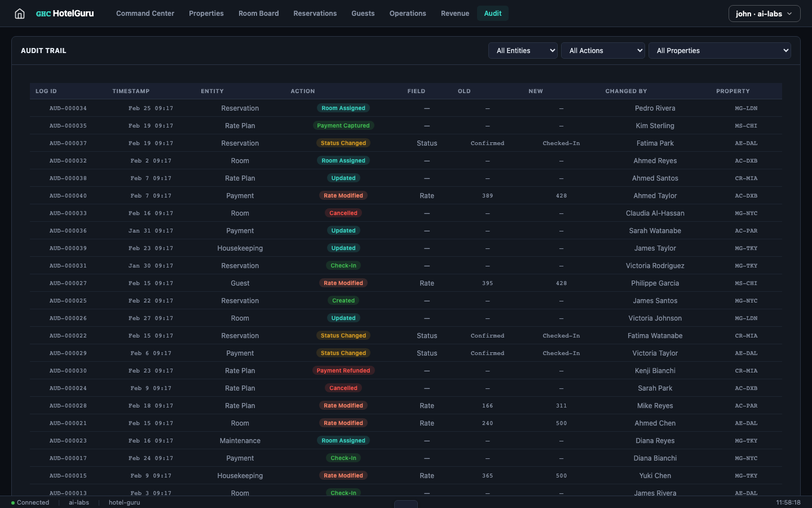The width and height of the screenshot is (812, 508).
Task: Open the All Properties dropdown
Action: 720,50
